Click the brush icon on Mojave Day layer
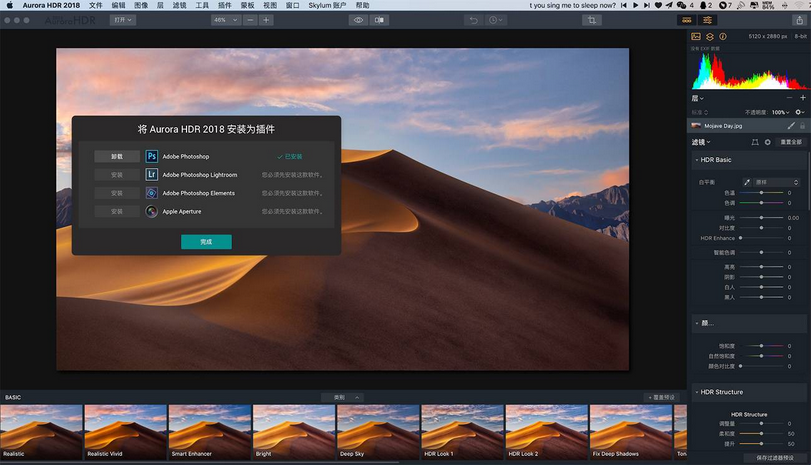The height and width of the screenshot is (466, 812). coord(791,126)
